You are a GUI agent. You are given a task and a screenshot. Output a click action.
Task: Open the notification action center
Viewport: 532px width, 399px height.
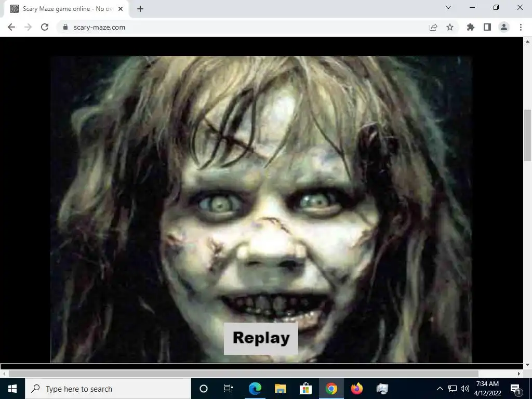(515, 389)
